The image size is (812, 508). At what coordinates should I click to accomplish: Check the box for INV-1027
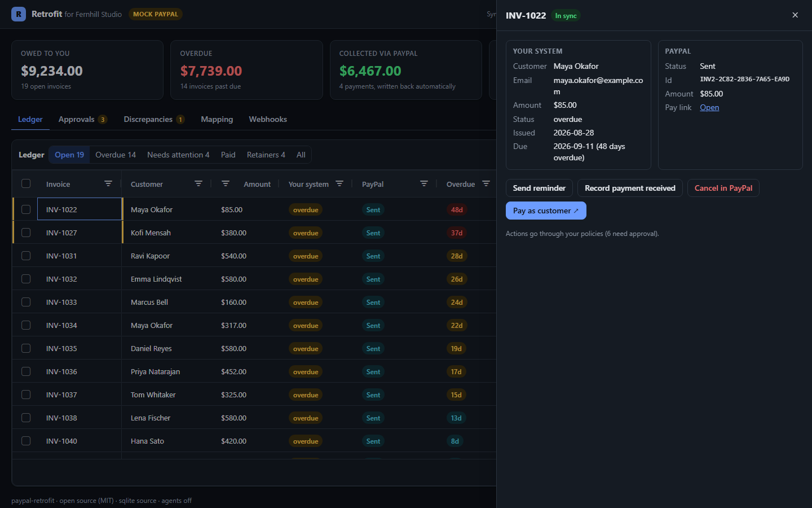(x=26, y=233)
